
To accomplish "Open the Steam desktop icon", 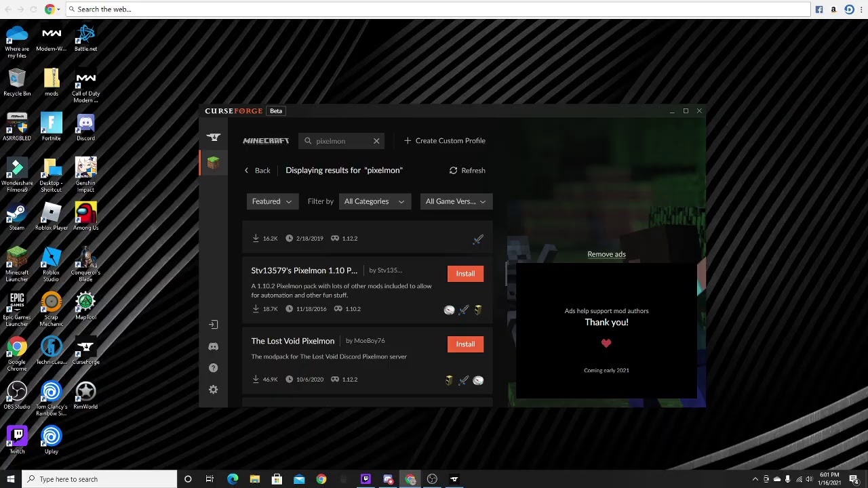I will (x=17, y=217).
